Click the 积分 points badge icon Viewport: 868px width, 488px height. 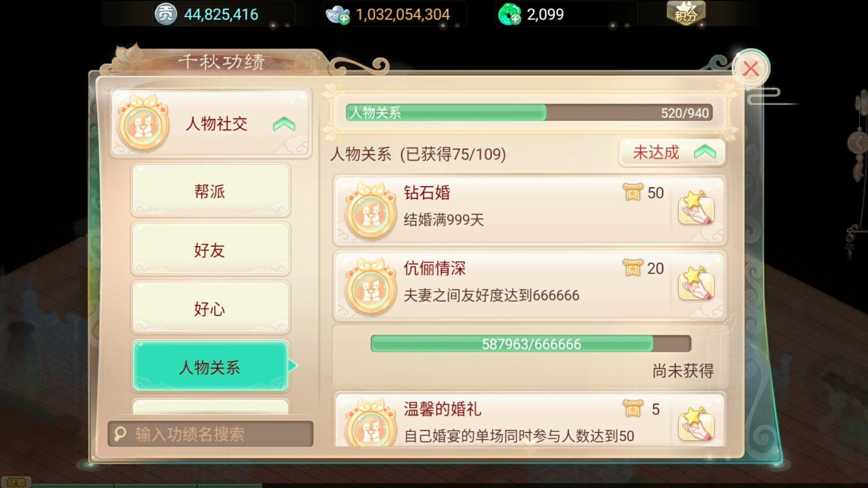tap(686, 14)
